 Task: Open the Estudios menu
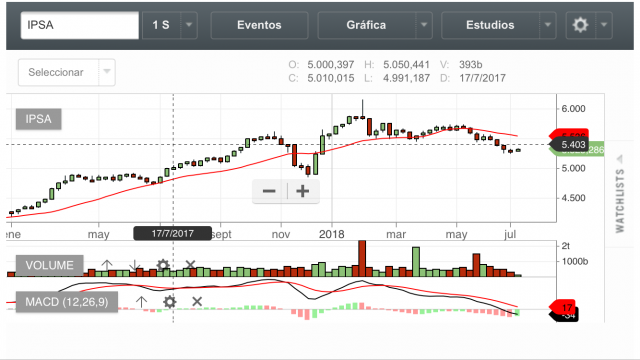pyautogui.click(x=490, y=25)
